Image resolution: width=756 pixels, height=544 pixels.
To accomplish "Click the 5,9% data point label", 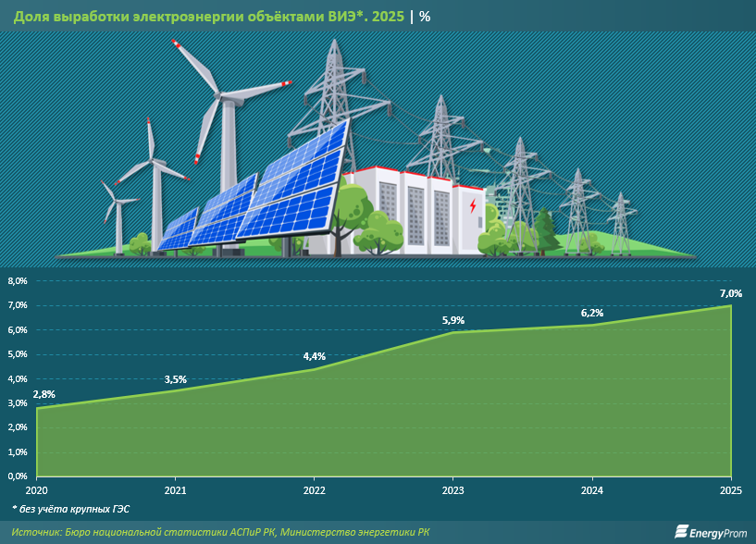I will 452,320.
